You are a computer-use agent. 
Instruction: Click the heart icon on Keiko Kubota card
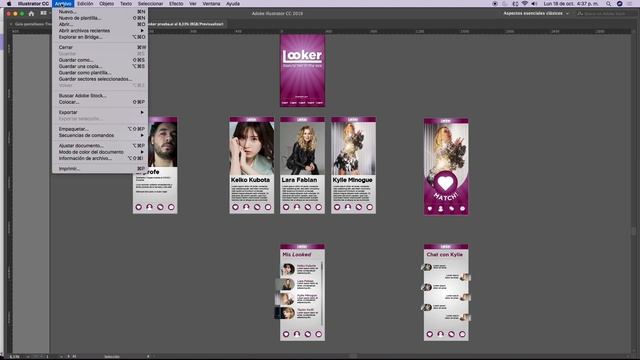tap(235, 207)
